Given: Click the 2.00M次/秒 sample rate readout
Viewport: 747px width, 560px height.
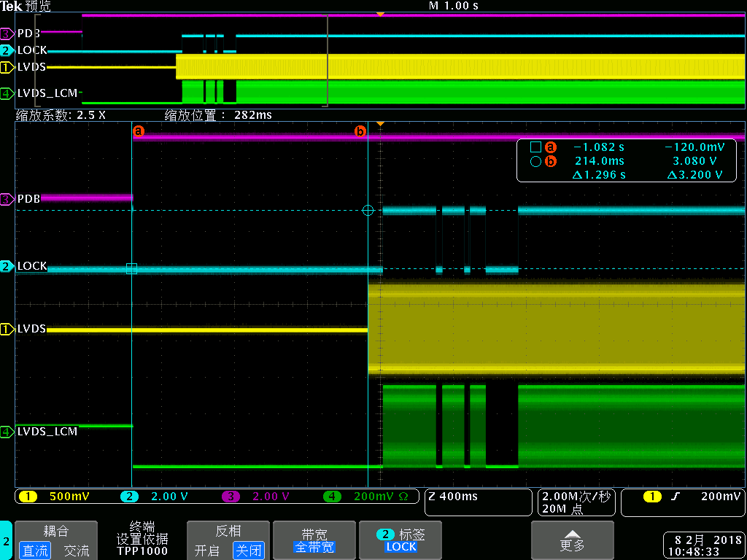Looking at the screenshot, I should click(x=576, y=497).
